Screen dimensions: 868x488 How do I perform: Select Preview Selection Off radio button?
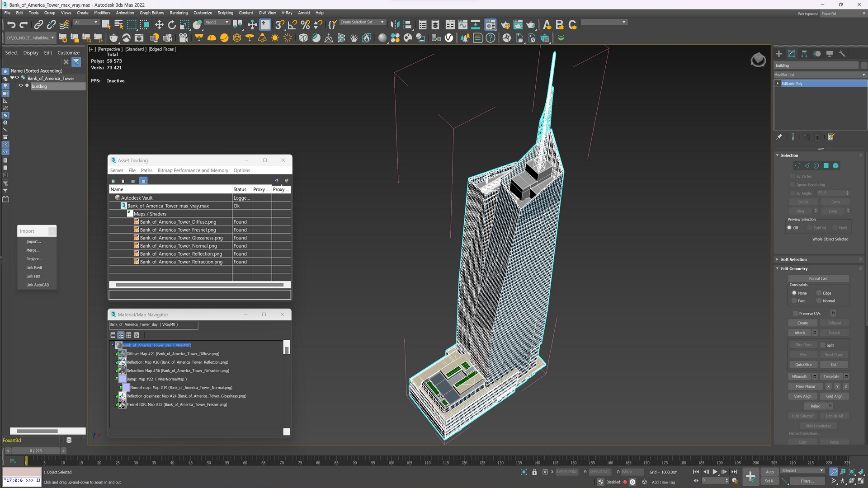789,228
